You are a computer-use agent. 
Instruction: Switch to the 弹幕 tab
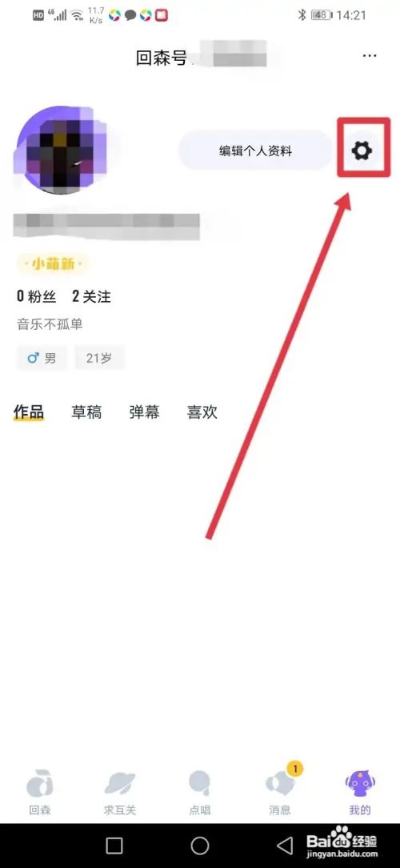144,412
